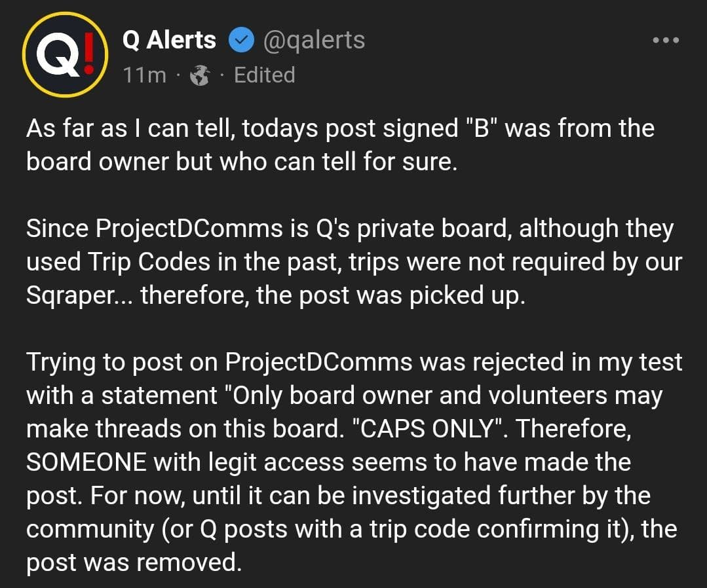The height and width of the screenshot is (588, 707).
Task: Click the final line "post was removed."
Action: (x=134, y=562)
